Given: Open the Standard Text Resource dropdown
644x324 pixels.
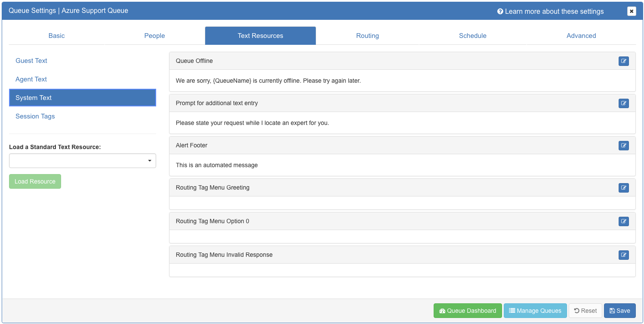Looking at the screenshot, I should [x=83, y=161].
